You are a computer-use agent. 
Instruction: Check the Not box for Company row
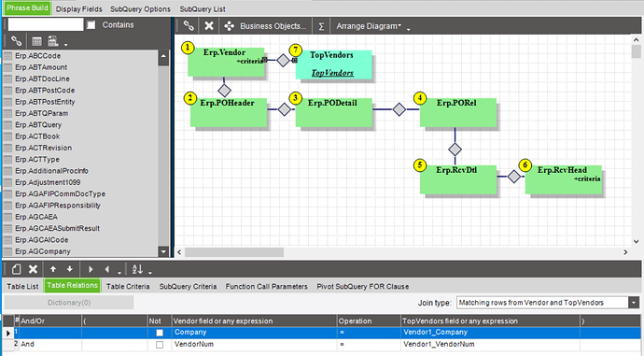160,333
